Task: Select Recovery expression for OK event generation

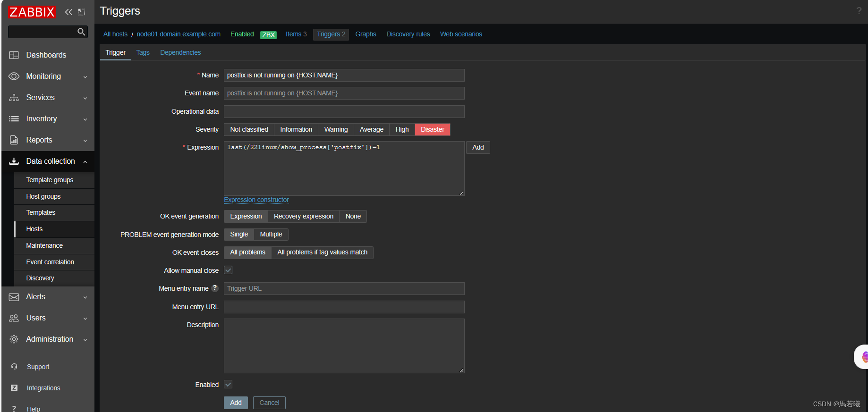Action: (304, 217)
